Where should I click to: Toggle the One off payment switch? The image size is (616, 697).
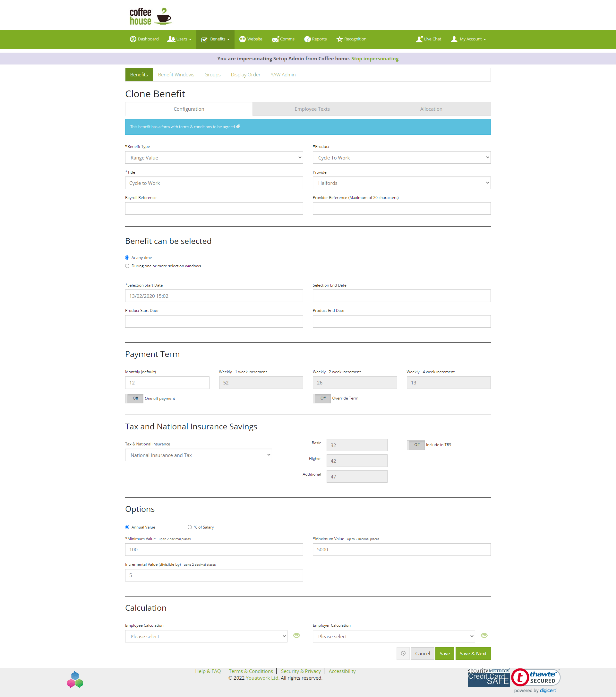click(x=134, y=398)
